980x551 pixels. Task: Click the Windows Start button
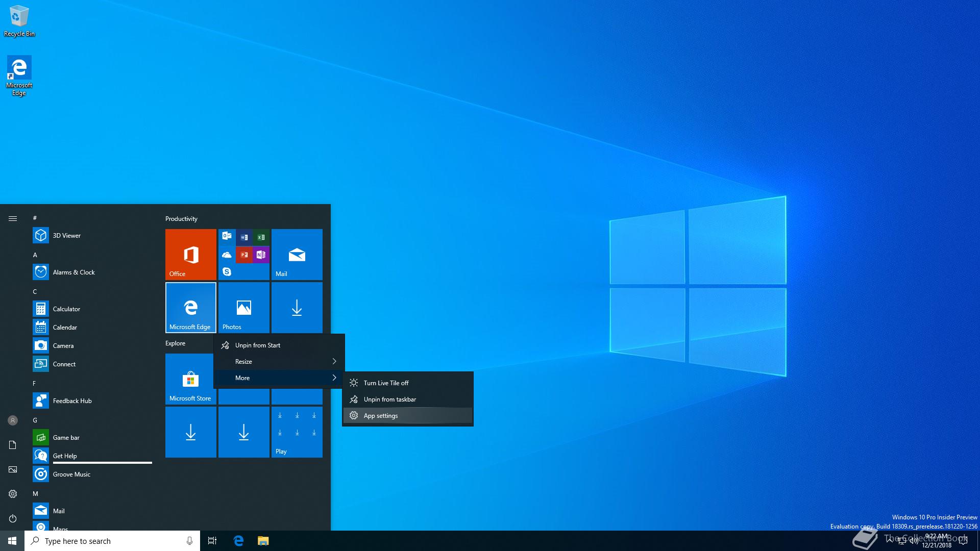pos(12,541)
